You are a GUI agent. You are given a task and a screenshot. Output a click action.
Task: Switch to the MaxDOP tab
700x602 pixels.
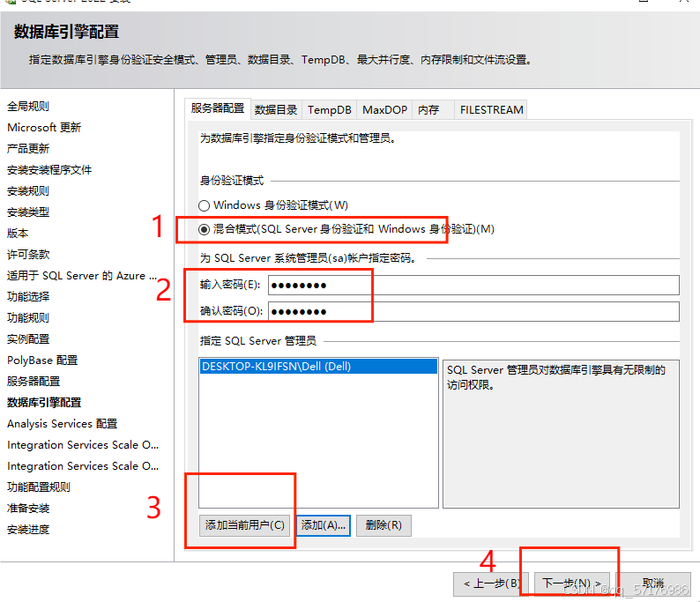[384, 110]
